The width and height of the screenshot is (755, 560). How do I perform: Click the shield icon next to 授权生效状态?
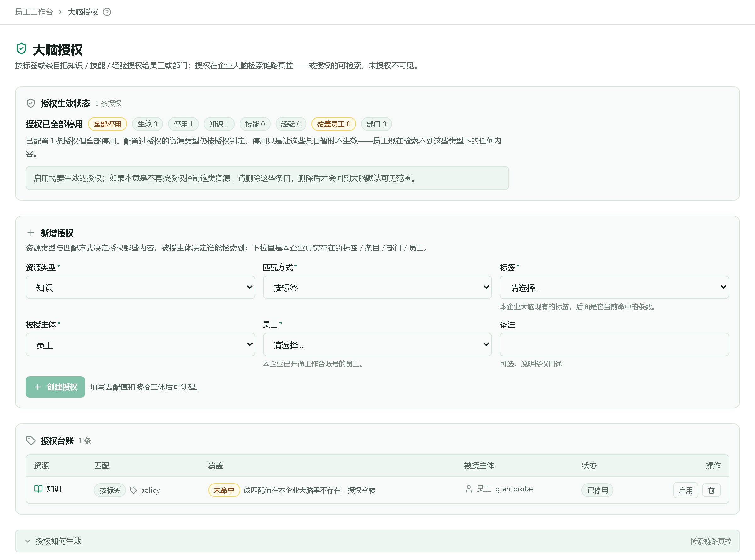point(31,103)
